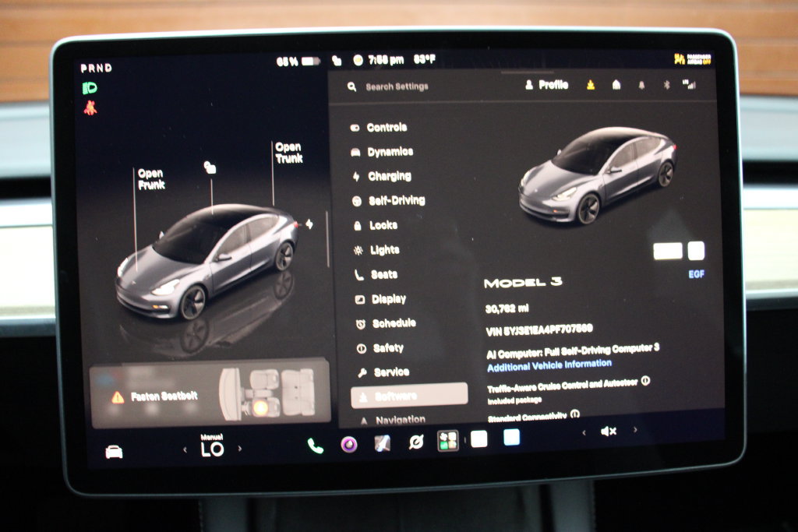Open Seats settings
Screen dimensions: 798x532
click(x=376, y=275)
